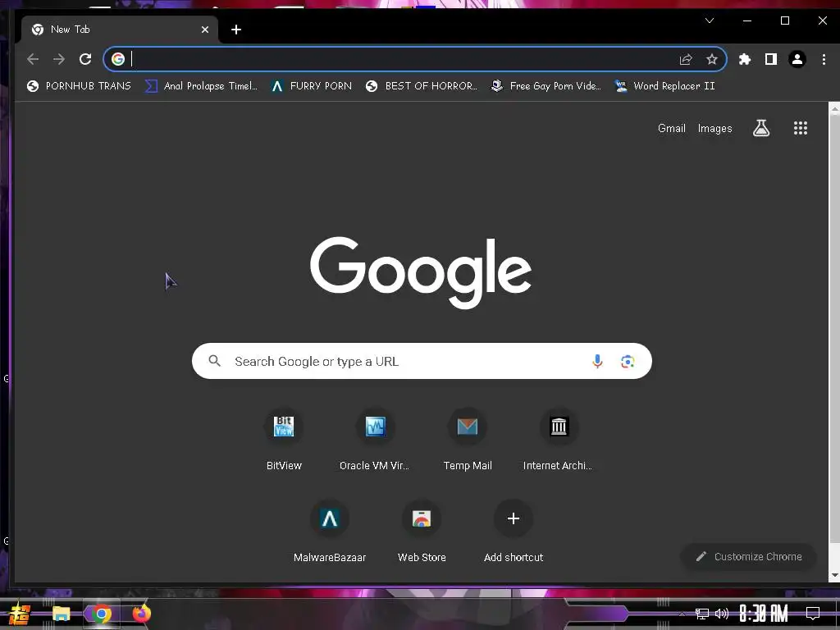
Task: Start voice search with the microphone
Action: (597, 362)
